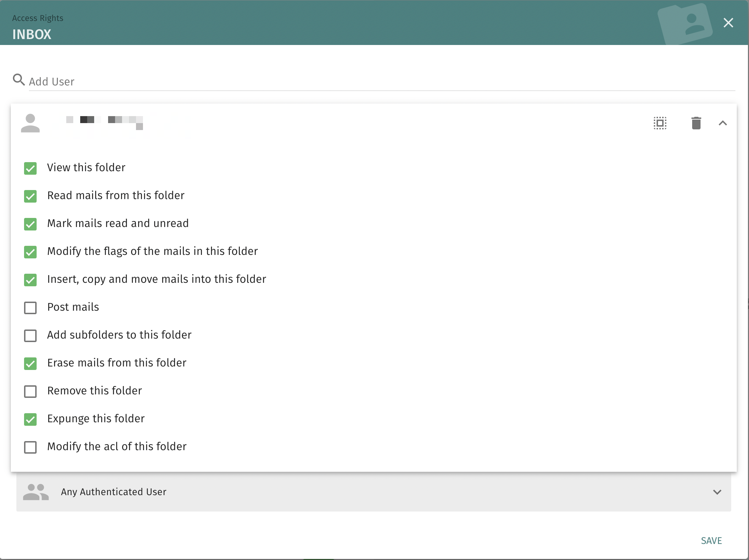Uncheck View this folder

click(x=30, y=168)
